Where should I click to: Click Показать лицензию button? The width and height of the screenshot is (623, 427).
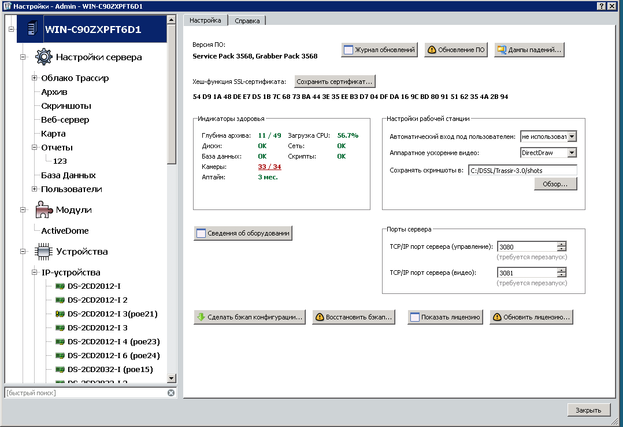pos(445,317)
